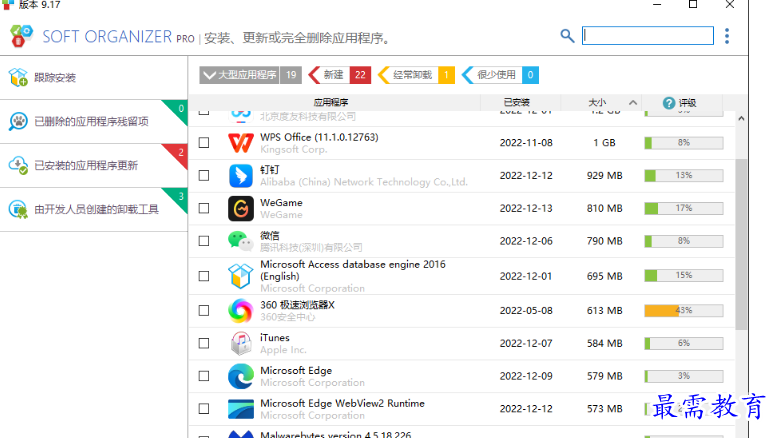The width and height of the screenshot is (774, 438).
Task: Click the Soft Organizer logo icon
Action: coord(21,36)
